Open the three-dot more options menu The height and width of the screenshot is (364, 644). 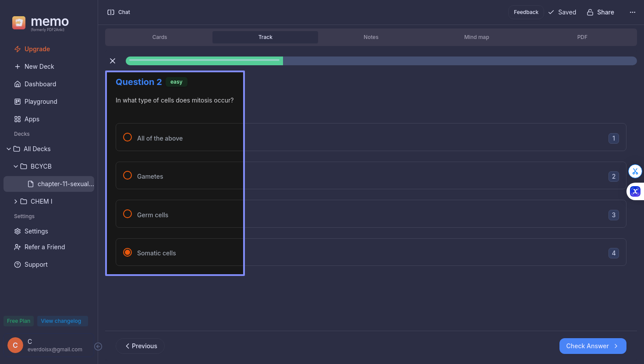[632, 12]
